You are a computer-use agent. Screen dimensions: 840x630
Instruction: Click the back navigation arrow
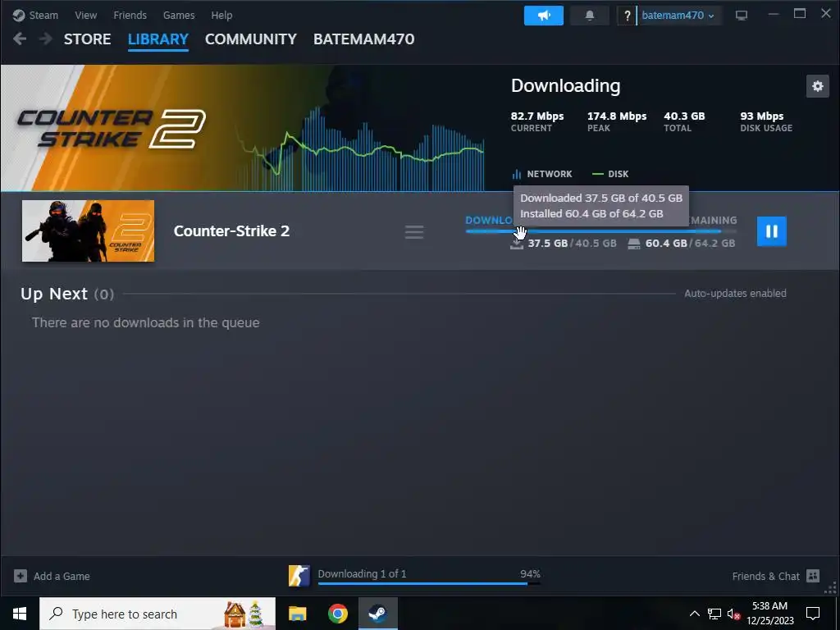pos(20,39)
